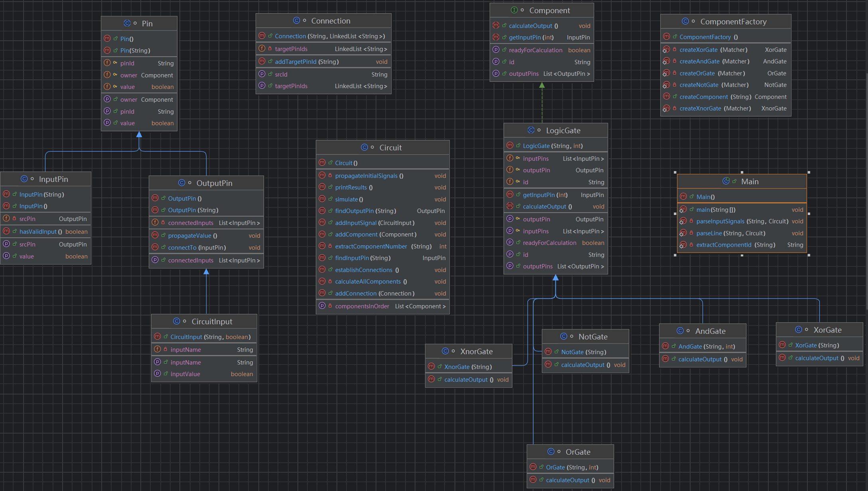Click the inheritance arrowhead below Pin class

(139, 135)
